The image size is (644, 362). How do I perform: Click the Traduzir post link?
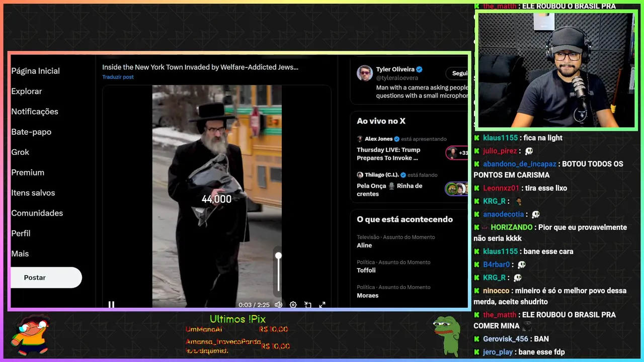118,77
